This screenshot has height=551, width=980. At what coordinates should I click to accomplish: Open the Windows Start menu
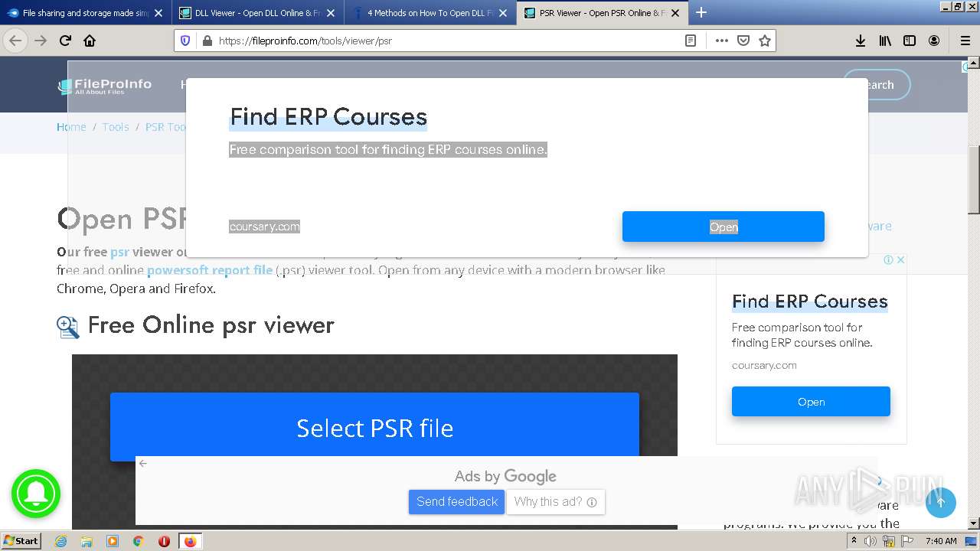coord(21,541)
